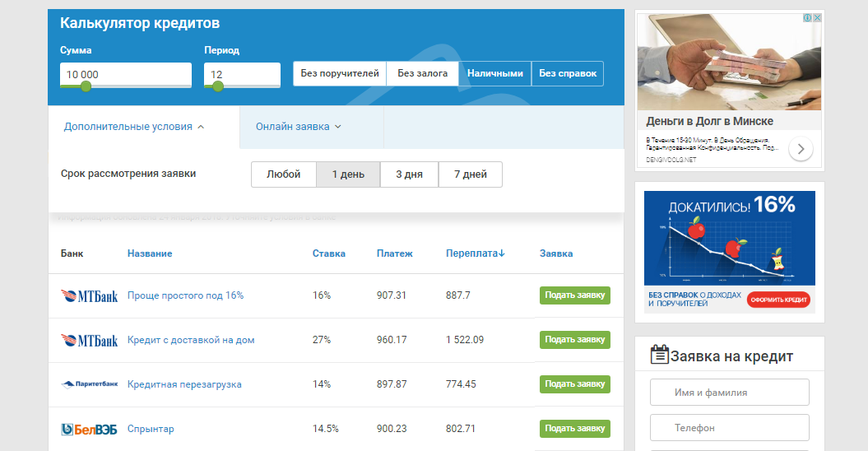Close the Деньги в Долг ad
Screen dimensions: 868x451
817,18
